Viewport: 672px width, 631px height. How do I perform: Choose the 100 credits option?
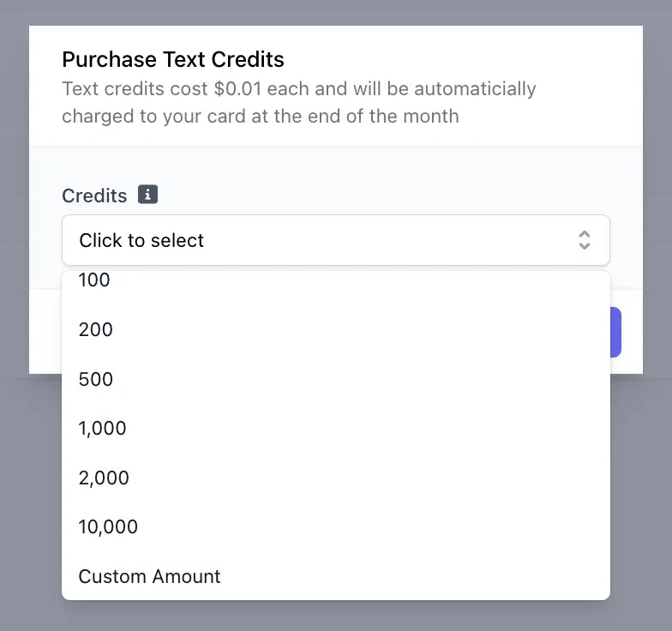(336, 279)
